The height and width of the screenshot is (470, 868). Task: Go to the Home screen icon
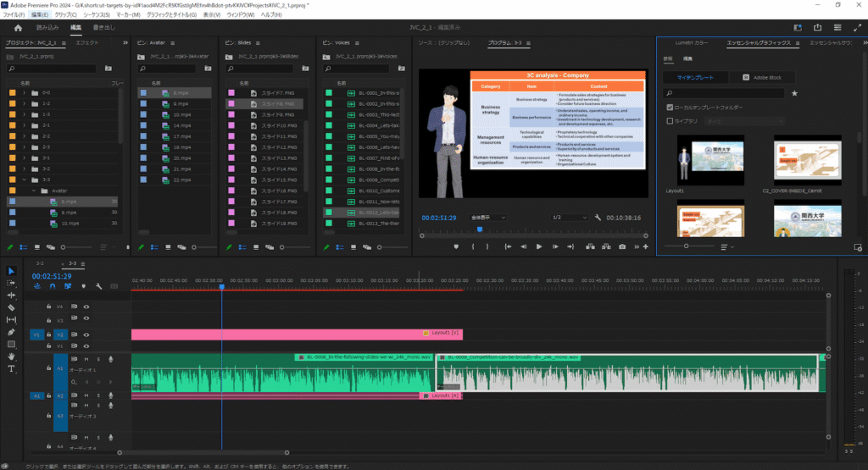tap(18, 28)
